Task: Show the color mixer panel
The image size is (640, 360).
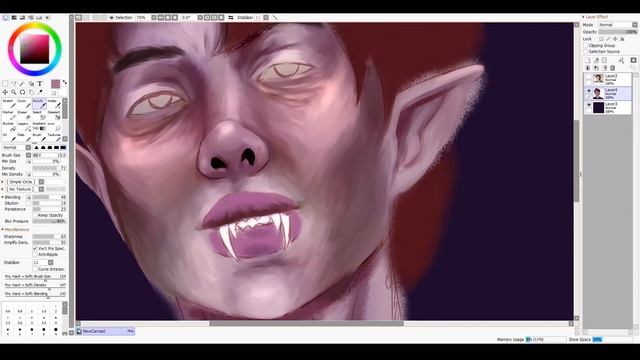Action: click(31, 18)
